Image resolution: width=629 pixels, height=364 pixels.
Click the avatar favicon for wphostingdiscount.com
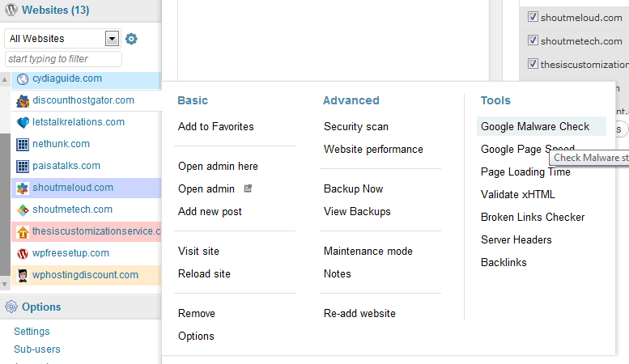coord(23,275)
